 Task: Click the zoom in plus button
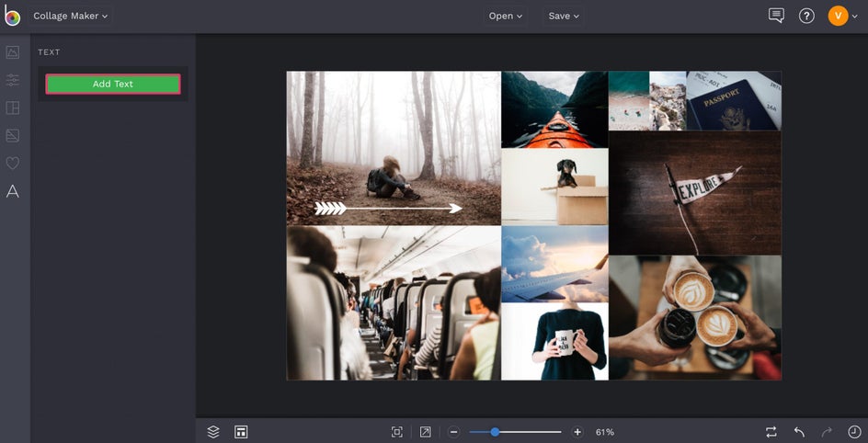[x=577, y=432]
